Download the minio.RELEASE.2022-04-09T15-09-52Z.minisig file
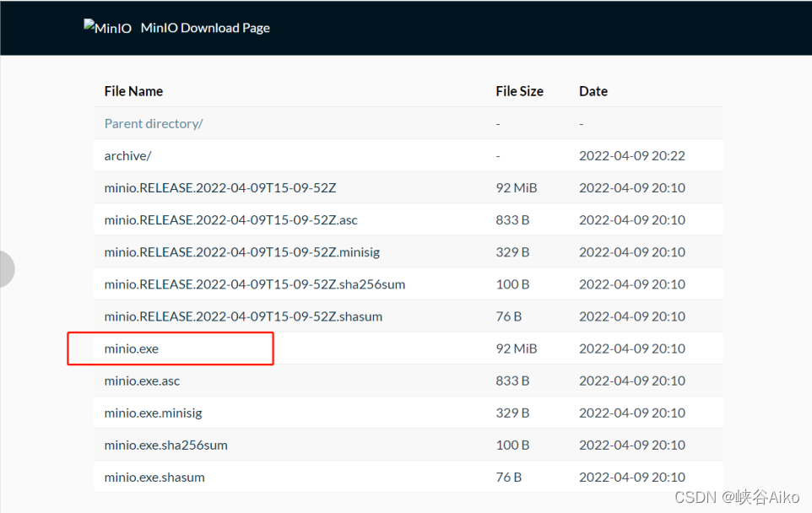 [242, 252]
